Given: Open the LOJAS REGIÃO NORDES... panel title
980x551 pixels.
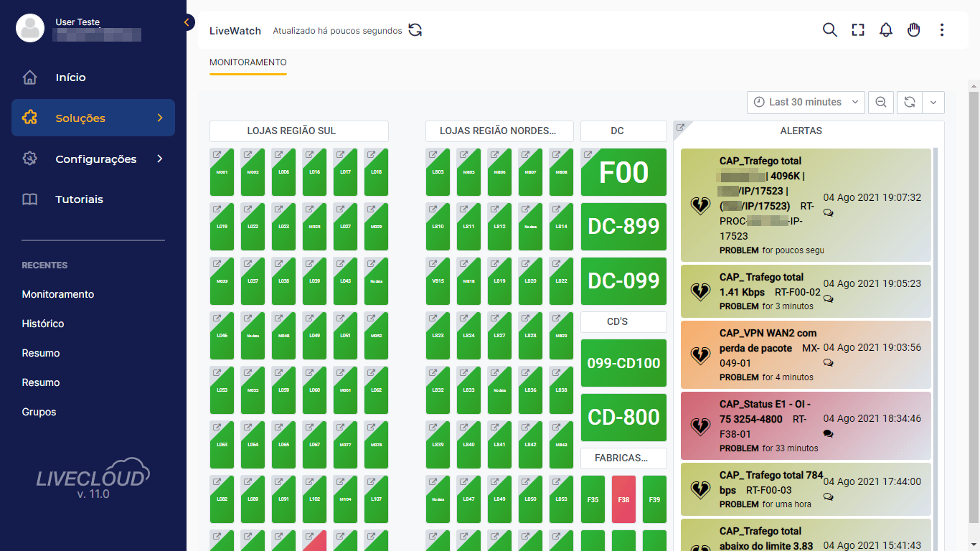Looking at the screenshot, I should 498,131.
